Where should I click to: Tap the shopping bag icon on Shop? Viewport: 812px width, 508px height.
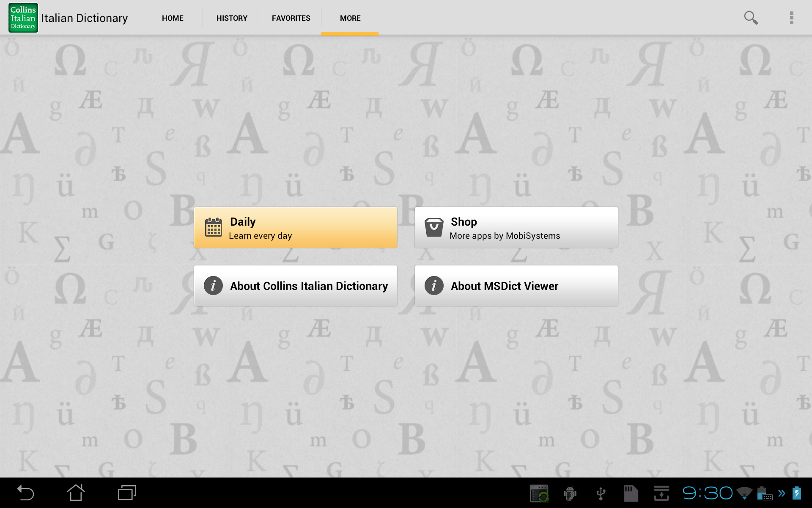pos(434,227)
